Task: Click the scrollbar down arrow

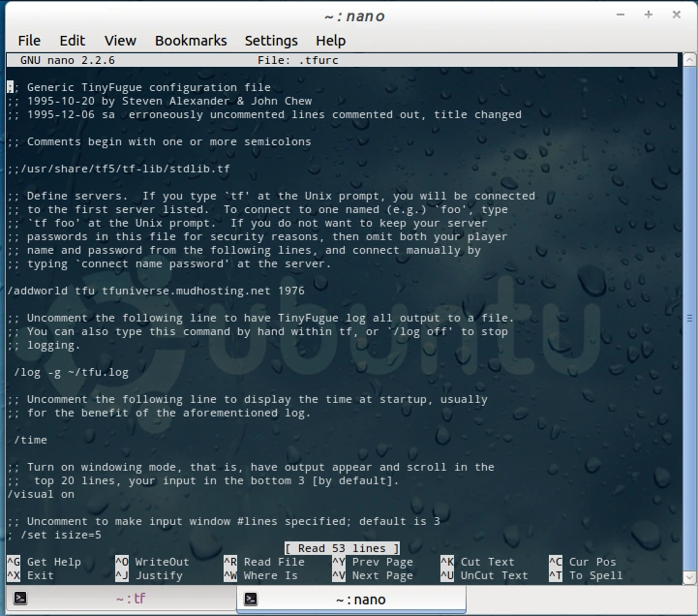Action: tap(689, 577)
